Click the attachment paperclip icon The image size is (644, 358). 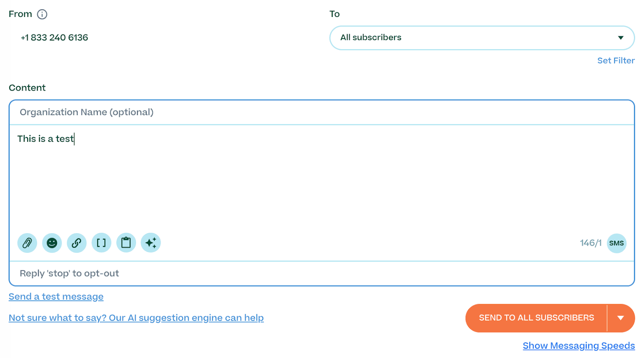point(27,243)
